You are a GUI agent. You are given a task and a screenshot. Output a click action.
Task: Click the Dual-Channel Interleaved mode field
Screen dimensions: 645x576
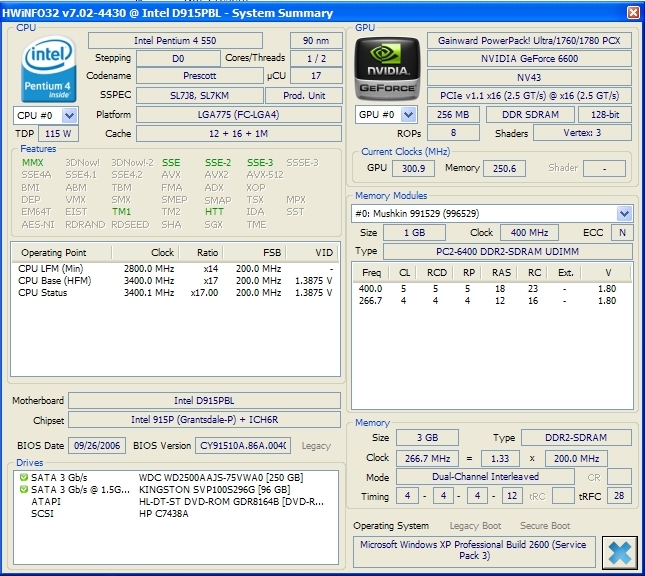coord(485,477)
